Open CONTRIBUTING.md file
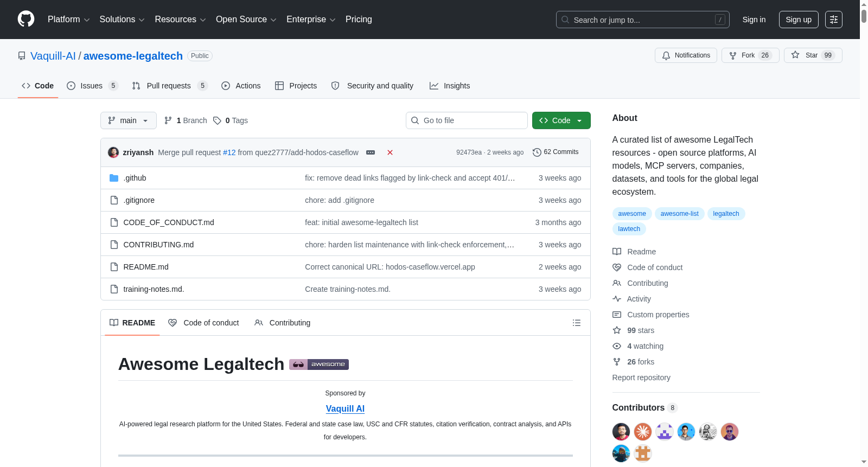868x467 pixels. (158, 245)
